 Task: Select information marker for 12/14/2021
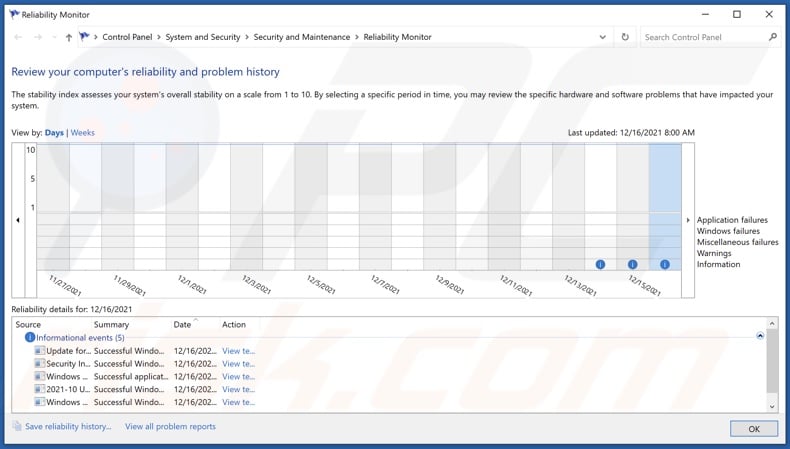coord(600,264)
